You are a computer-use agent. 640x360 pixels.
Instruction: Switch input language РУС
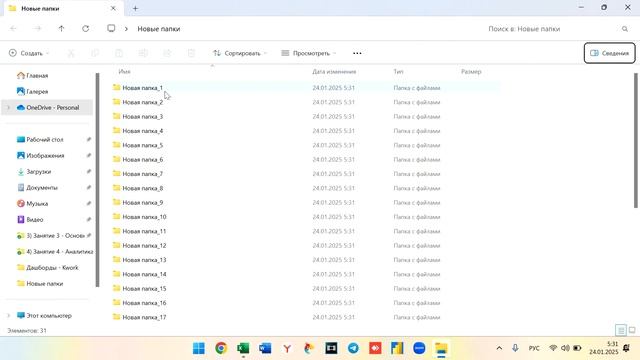click(534, 348)
